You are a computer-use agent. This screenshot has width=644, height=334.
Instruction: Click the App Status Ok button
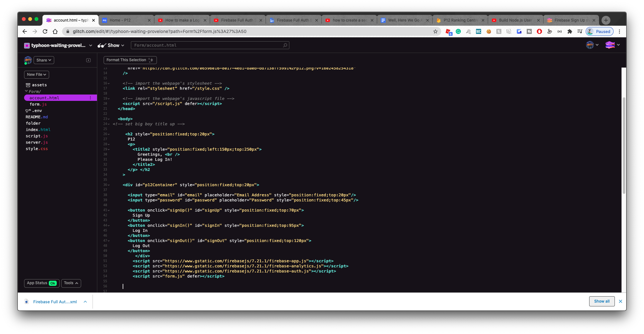click(42, 283)
